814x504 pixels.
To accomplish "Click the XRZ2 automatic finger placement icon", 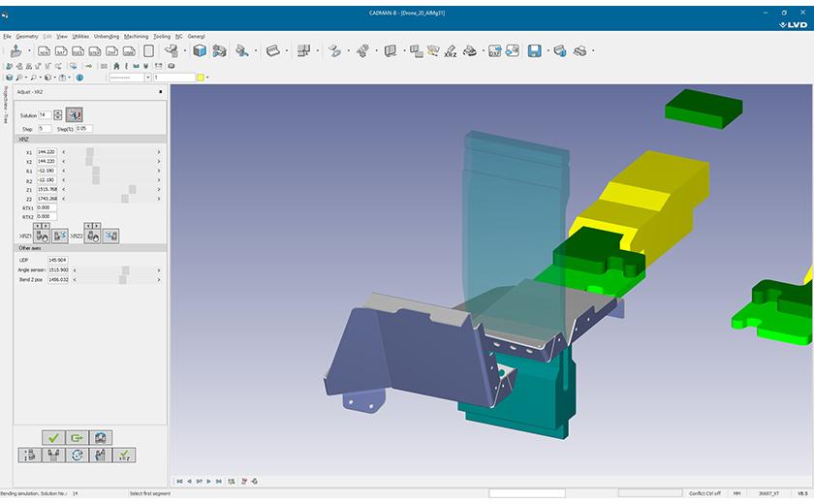I will click(x=110, y=236).
